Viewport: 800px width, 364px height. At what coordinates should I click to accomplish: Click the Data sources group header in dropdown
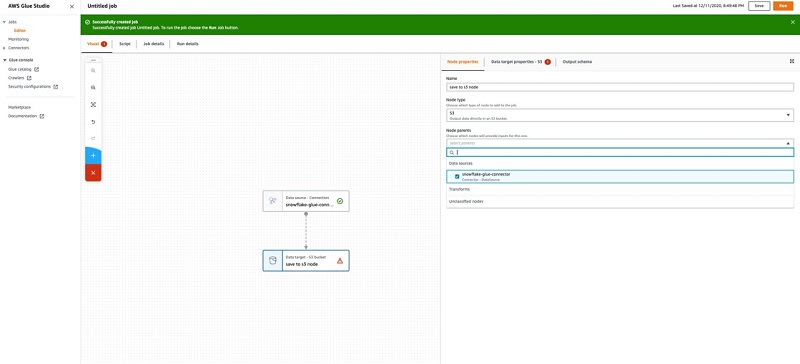click(x=460, y=163)
